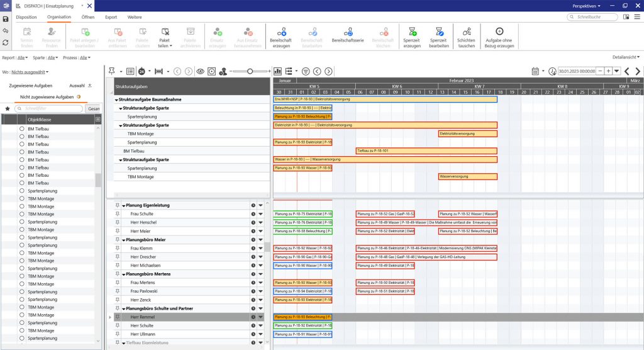Click the star favorites icon beside Schnellfilter
The height and width of the screenshot is (350, 644).
point(8,108)
